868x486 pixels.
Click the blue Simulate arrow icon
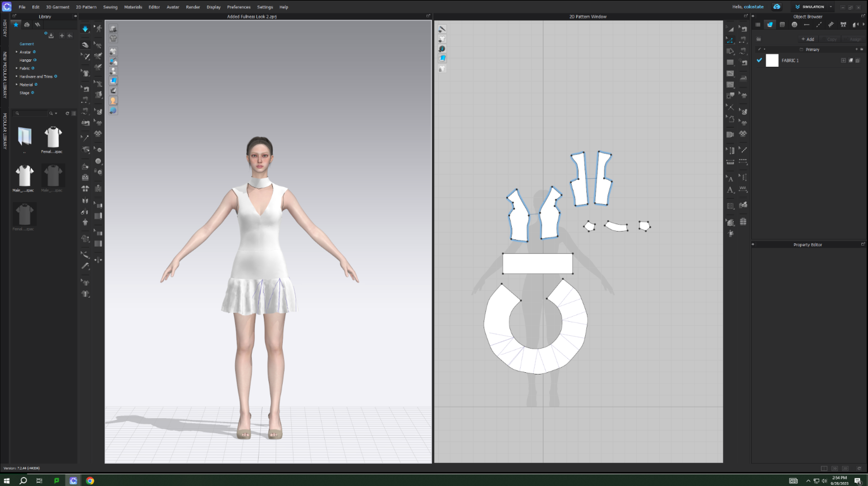click(85, 29)
